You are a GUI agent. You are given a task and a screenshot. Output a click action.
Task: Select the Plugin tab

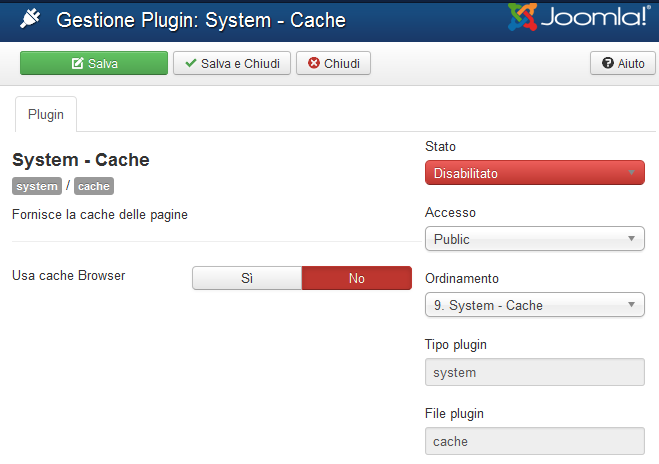pyautogui.click(x=46, y=114)
